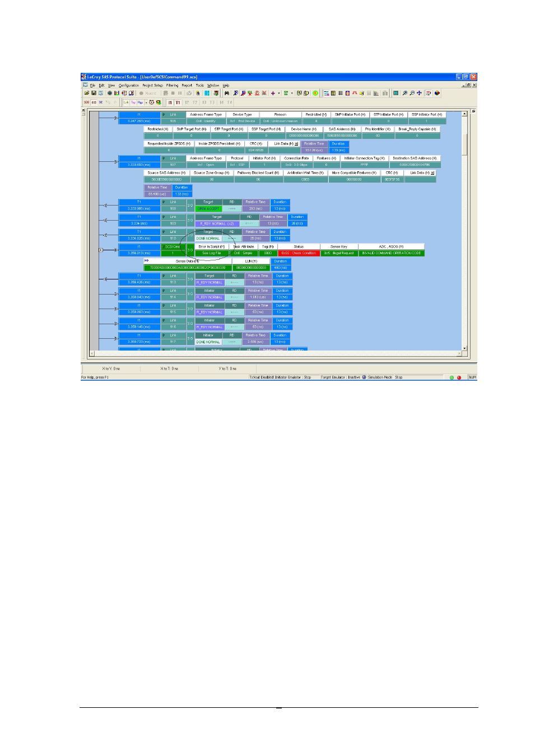The width and height of the screenshot is (535, 756).
Task: Click the black grid spreadsheet view icon
Action: click(341, 93)
